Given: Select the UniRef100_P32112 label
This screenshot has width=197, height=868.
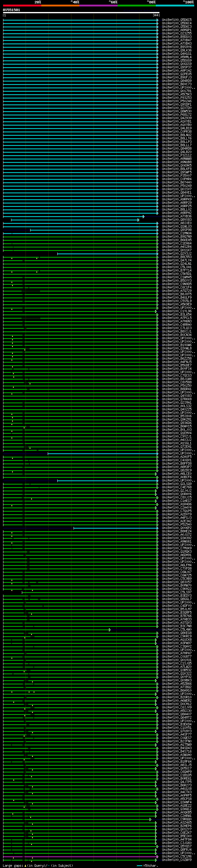Looking at the screenshot, I should tap(177, 155).
